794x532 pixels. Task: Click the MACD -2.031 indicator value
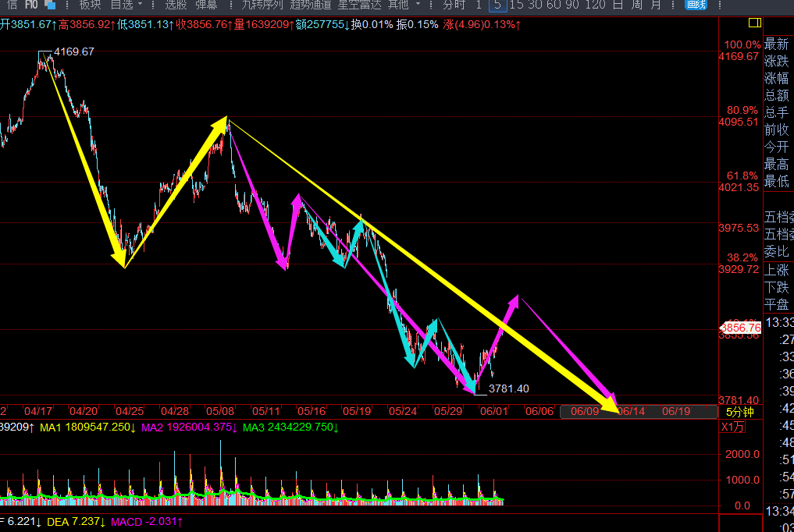click(146, 521)
